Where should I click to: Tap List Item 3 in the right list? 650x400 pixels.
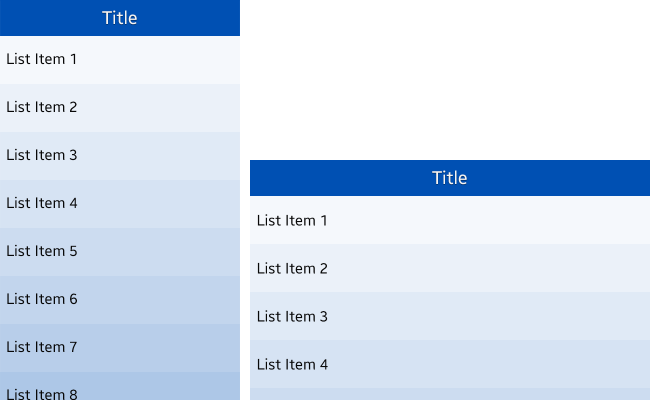point(450,316)
